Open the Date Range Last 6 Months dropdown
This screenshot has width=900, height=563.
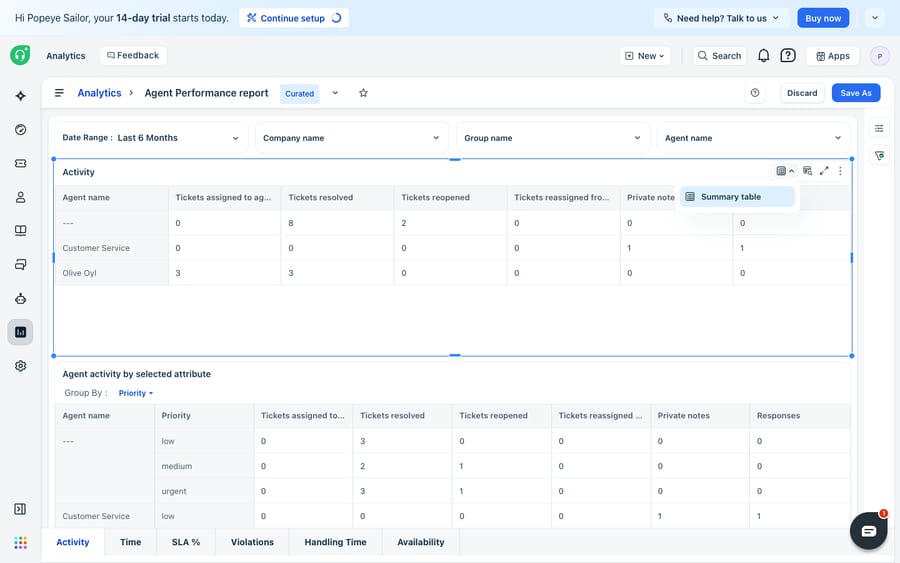tap(152, 138)
